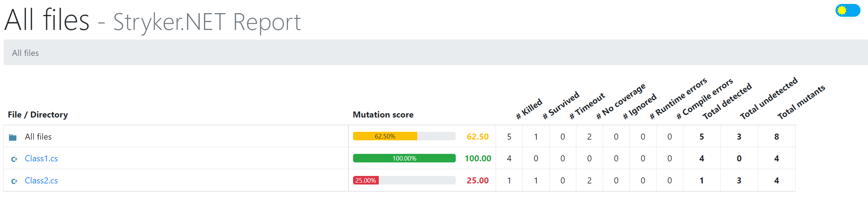Click Total undetected 0 in Class1.cs row
The height and width of the screenshot is (208, 868).
coord(739,158)
